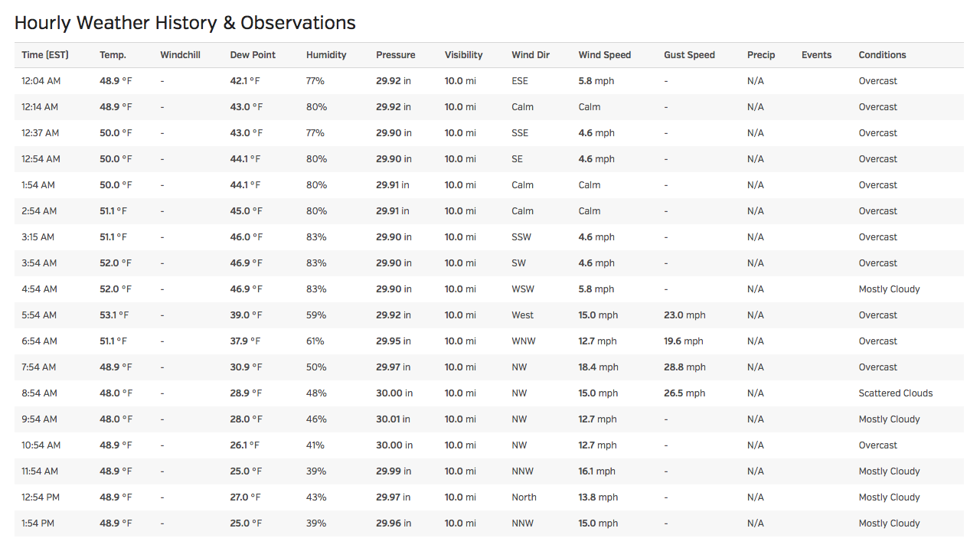980x538 pixels.
Task: Click the Wind Speed column header
Action: coord(605,55)
